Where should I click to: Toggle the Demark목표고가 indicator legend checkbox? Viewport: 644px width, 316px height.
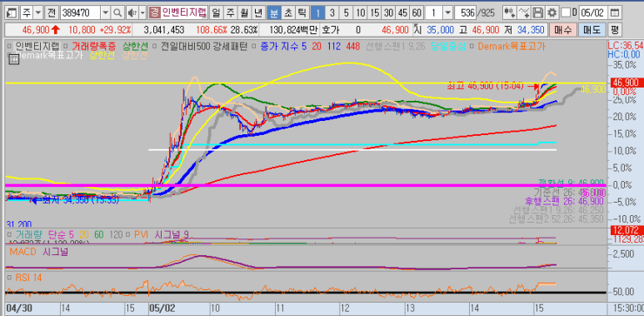coord(472,47)
